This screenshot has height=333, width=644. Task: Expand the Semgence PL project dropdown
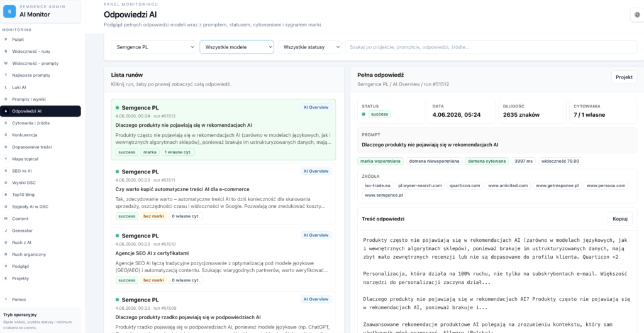[x=153, y=46]
